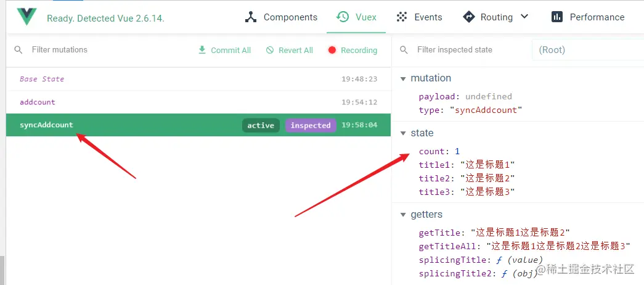This screenshot has height=285, width=644.
Task: Collapse the state section
Action: click(x=403, y=133)
